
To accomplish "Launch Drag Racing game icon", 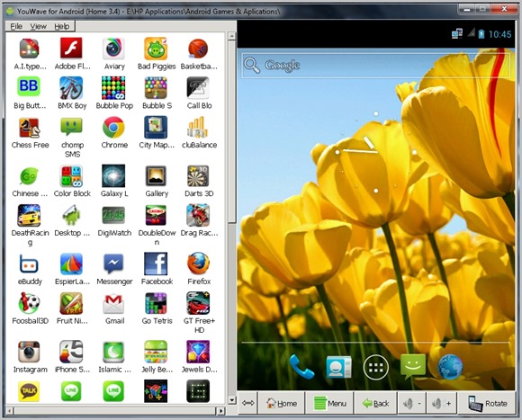I will coord(198,215).
